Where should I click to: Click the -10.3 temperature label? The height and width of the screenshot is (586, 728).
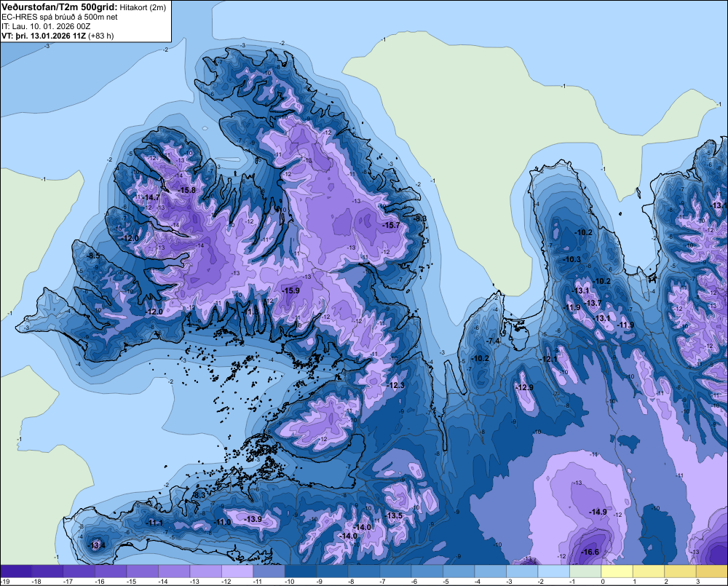pos(571,260)
